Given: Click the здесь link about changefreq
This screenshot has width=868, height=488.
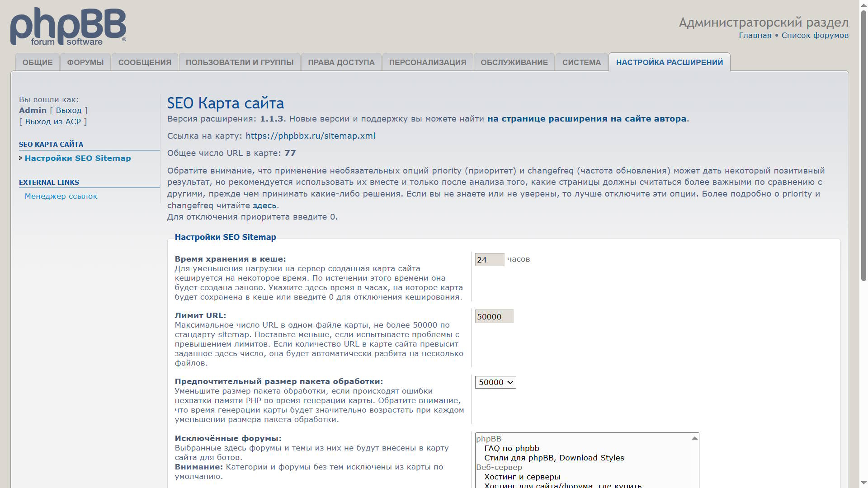Looking at the screenshot, I should coord(264,206).
